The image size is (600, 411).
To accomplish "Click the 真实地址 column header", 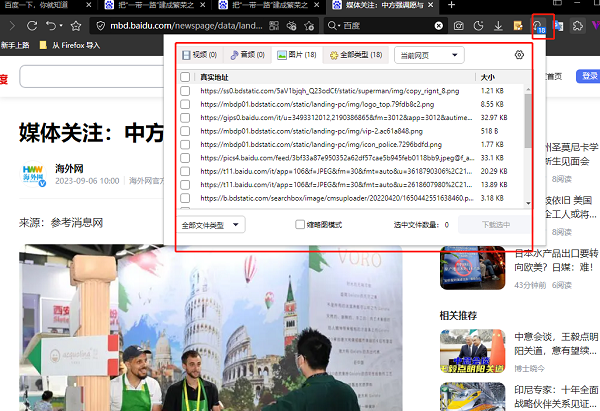I will [x=214, y=77].
